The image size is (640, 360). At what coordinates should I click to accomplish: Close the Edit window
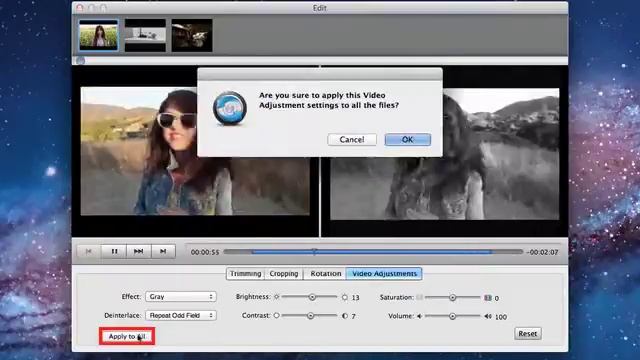click(x=80, y=8)
